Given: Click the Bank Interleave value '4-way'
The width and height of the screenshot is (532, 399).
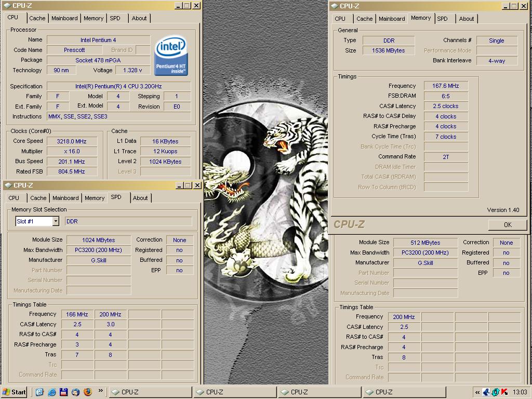Looking at the screenshot, I should (497, 61).
